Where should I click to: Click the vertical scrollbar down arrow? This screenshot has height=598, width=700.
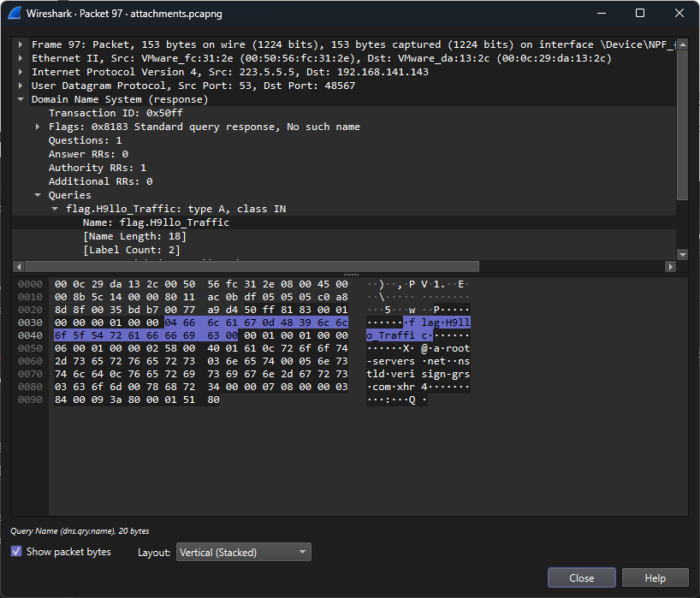pos(683,255)
